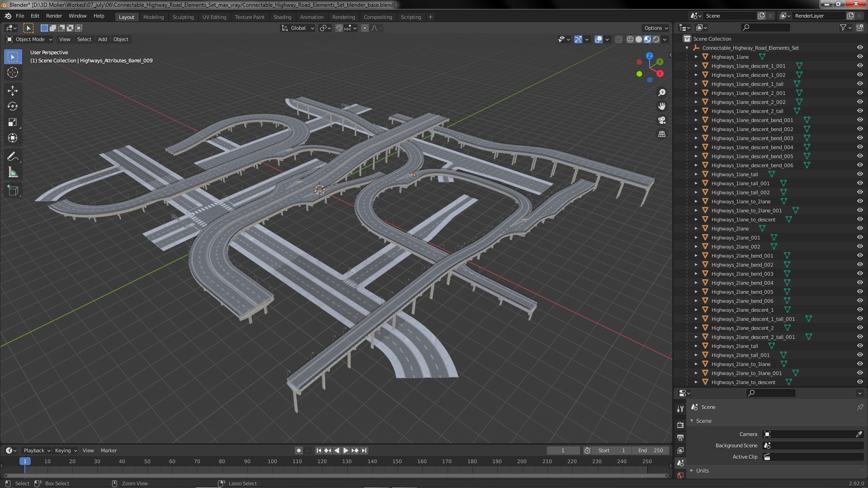Switch to UV Editing workspace tab
Screen dimensions: 868x488
[x=214, y=17]
